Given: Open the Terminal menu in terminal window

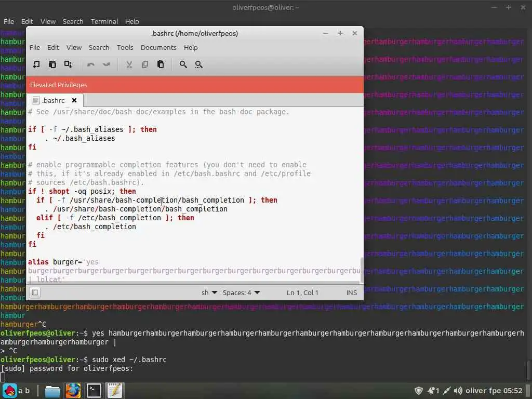Looking at the screenshot, I should [104, 21].
